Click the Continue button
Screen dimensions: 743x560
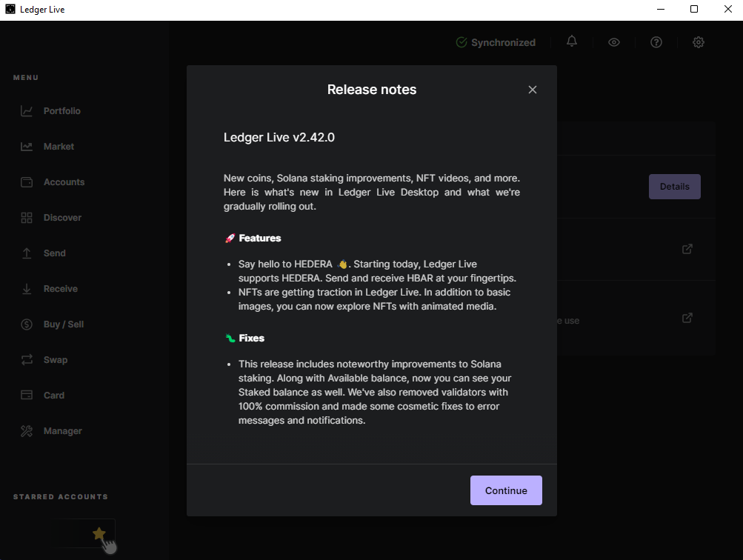(x=506, y=490)
